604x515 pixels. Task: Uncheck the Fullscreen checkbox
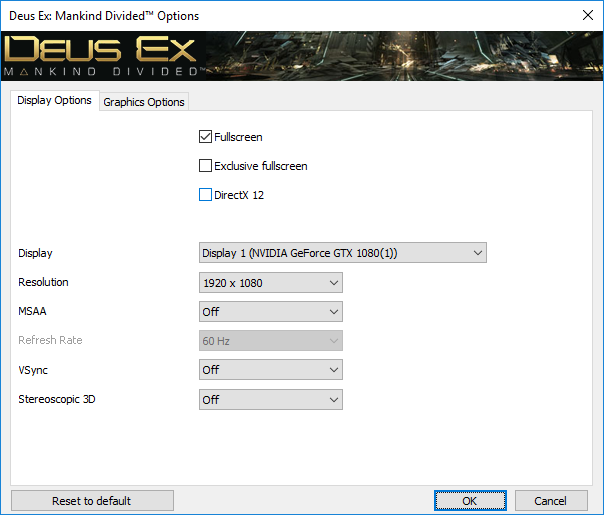point(205,137)
